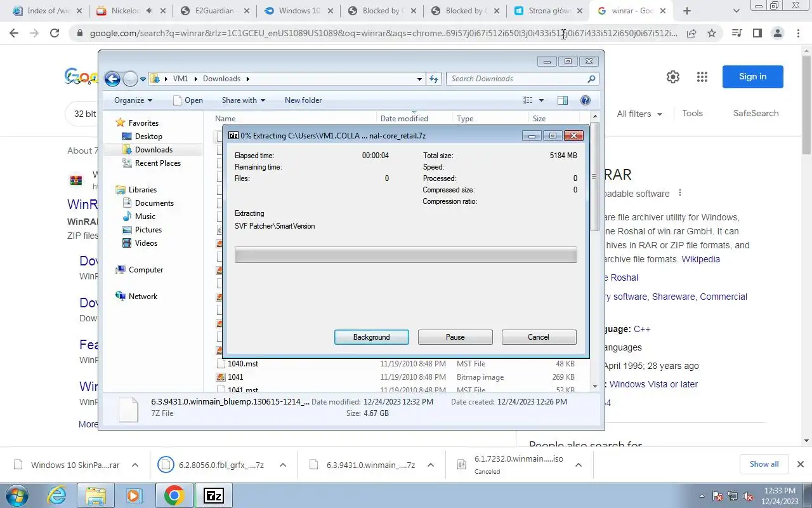Sort by Size column header
Image resolution: width=812 pixels, height=508 pixels.
click(x=558, y=119)
